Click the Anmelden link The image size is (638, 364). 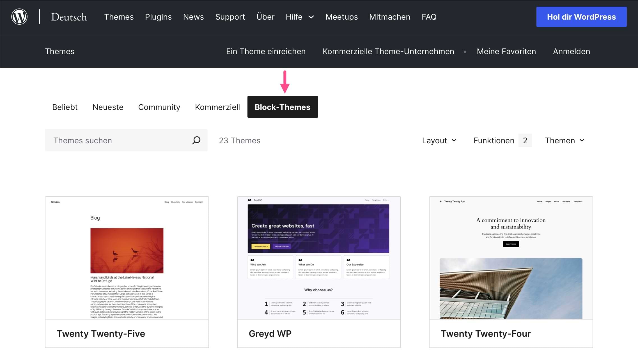click(x=571, y=51)
